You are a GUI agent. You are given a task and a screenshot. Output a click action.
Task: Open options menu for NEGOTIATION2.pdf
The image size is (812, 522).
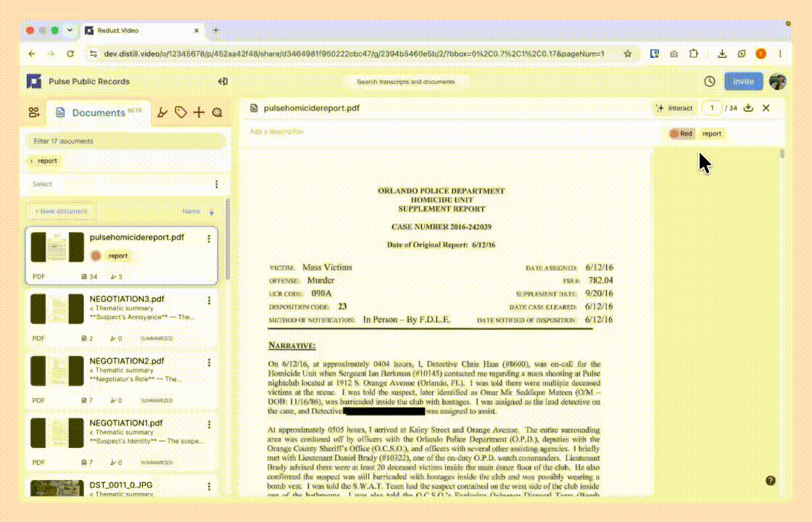pyautogui.click(x=210, y=362)
